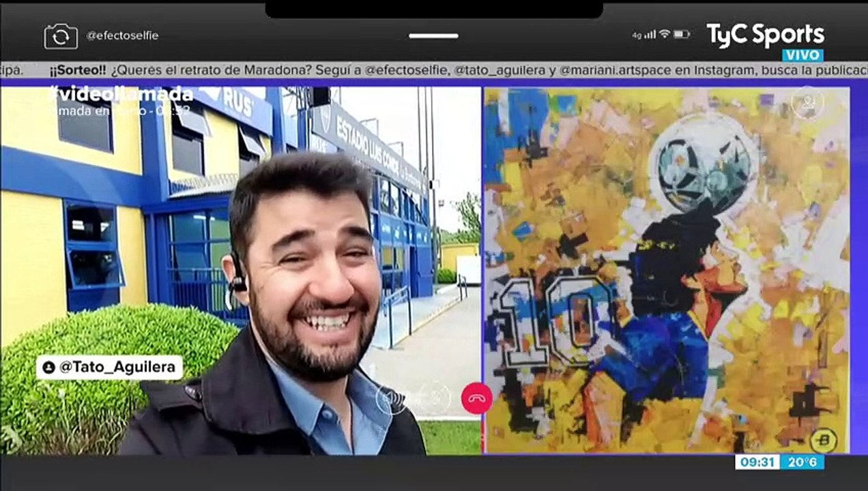Tap the 4g mobile signal indicator

point(643,35)
